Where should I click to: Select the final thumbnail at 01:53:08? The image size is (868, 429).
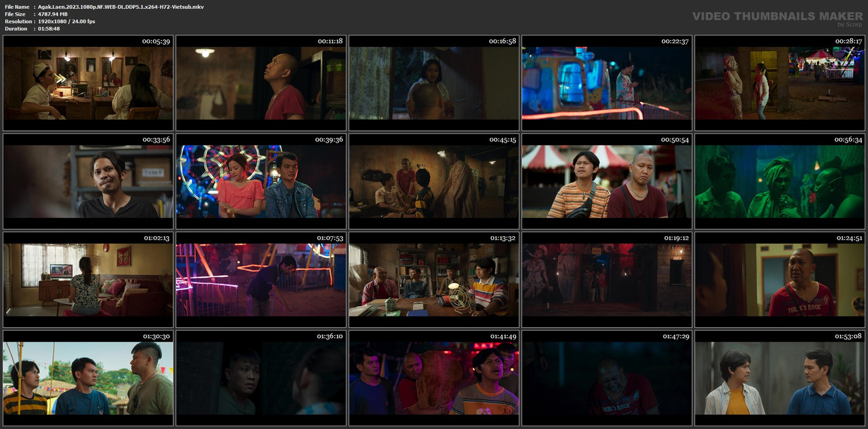click(780, 378)
